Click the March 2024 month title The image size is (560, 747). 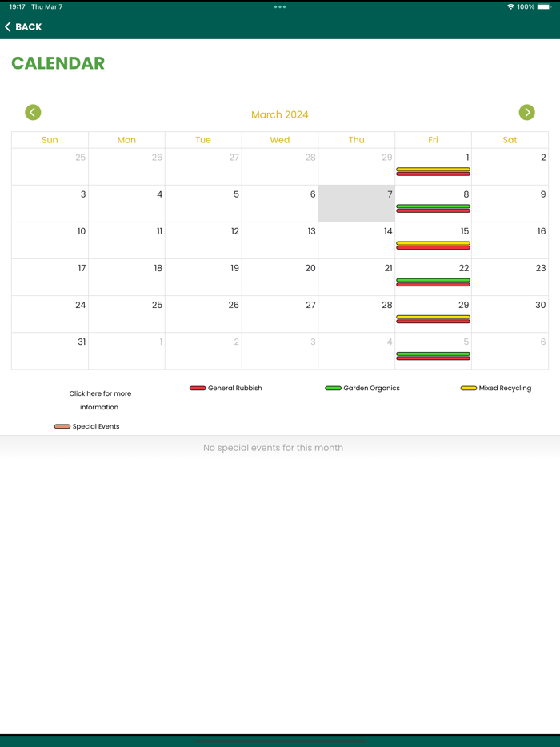pyautogui.click(x=280, y=115)
